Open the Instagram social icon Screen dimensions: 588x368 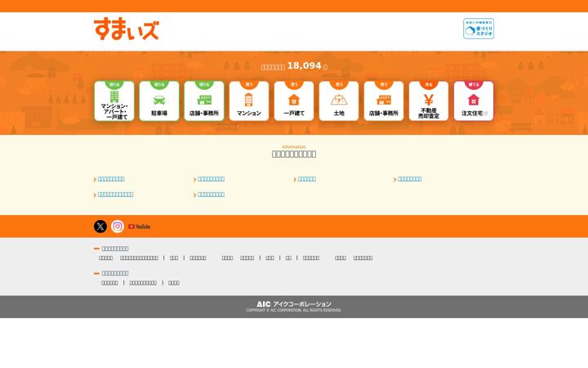tap(118, 227)
